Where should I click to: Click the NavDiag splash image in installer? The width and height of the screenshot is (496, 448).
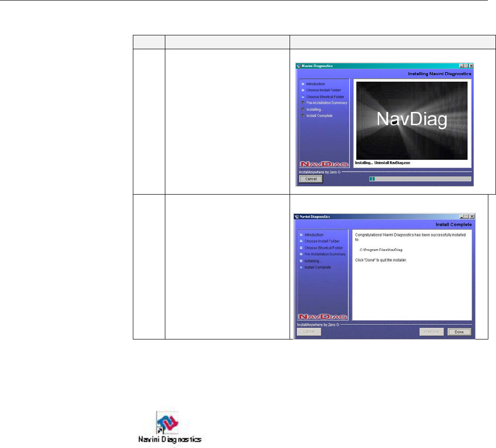click(411, 120)
